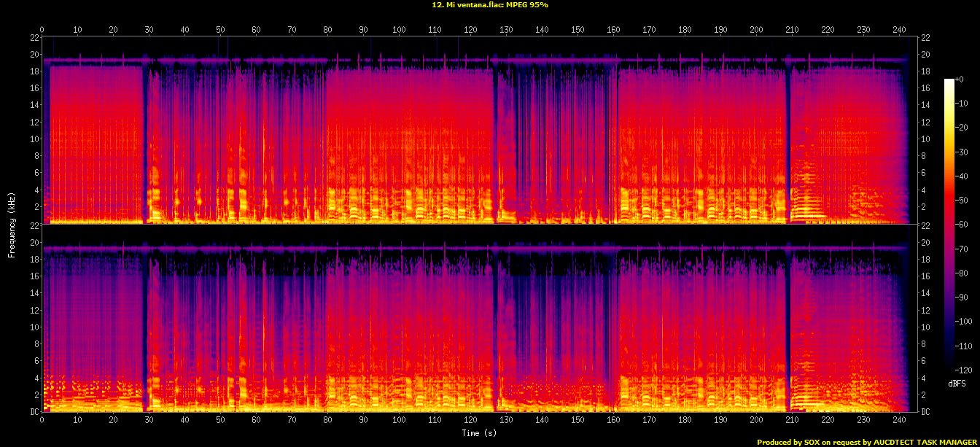Click the 200 second tick on top time axis
980x447 pixels.
(x=756, y=30)
